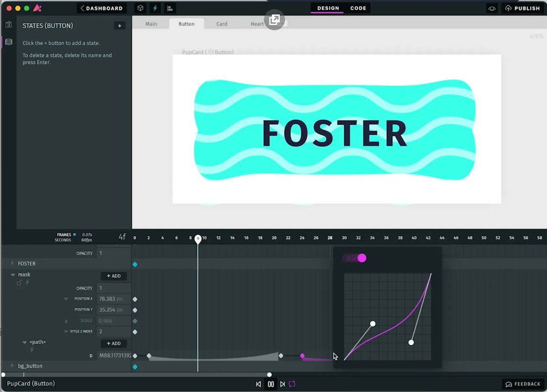This screenshot has height=392, width=547.
Task: Click the PUBLISH button
Action: pyautogui.click(x=523, y=8)
